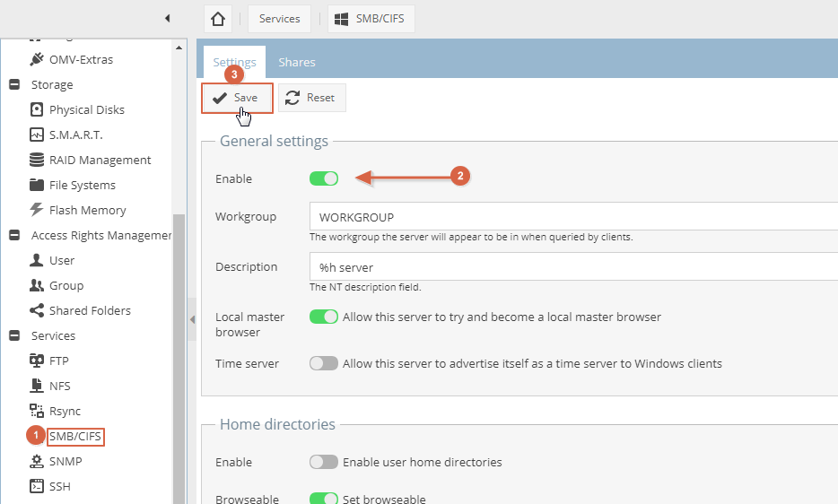The width and height of the screenshot is (838, 504).
Task: Click into the Workgroup input field
Action: point(573,216)
